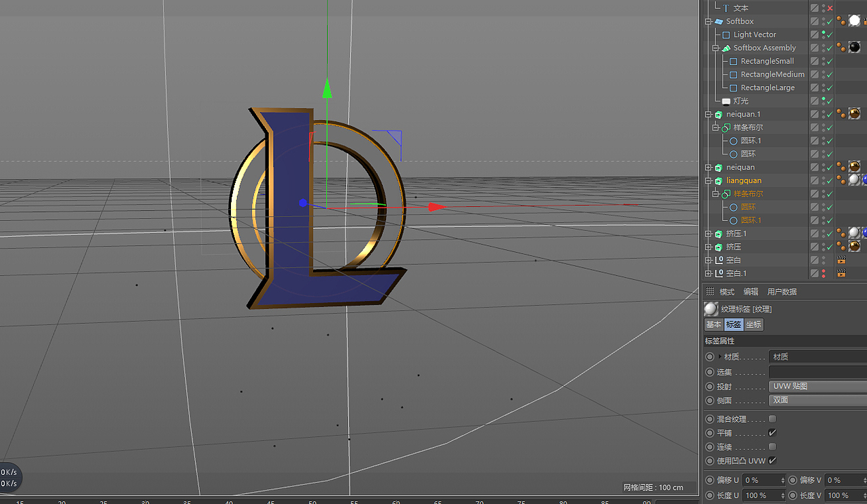Switch to the 坐标 tab
Viewport: 867px width, 504px height.
754,325
